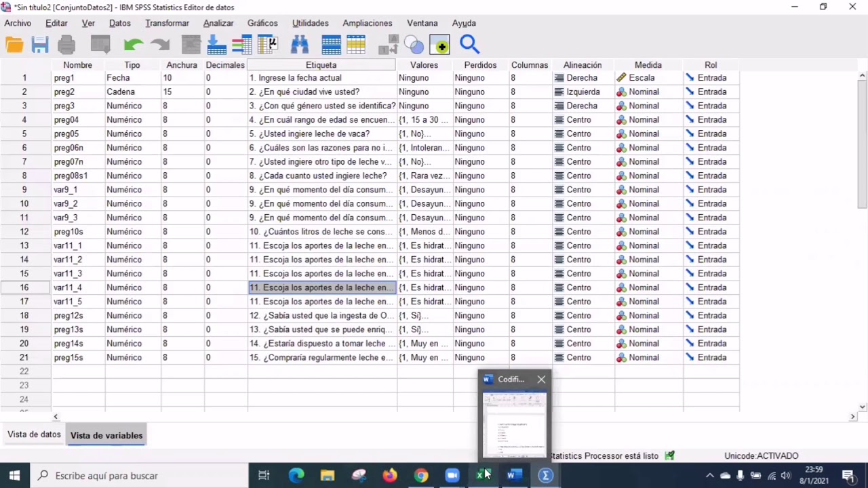Viewport: 868px width, 488px height.
Task: Click the Etiqueta column header
Action: [321, 65]
